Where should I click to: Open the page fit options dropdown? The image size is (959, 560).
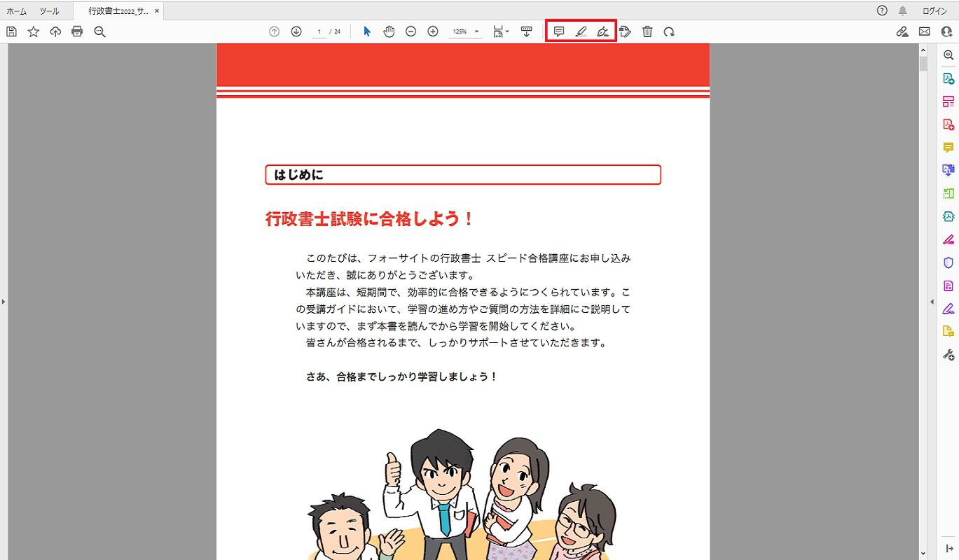click(501, 31)
